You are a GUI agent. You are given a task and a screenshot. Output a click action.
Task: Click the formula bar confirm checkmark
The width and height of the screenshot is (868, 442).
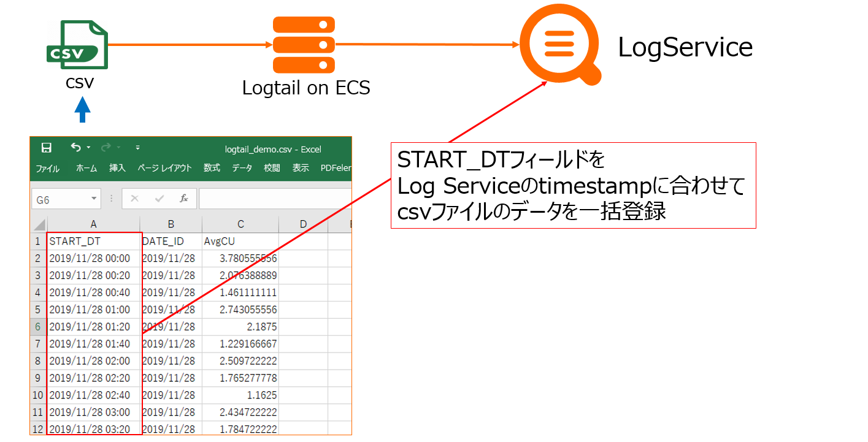click(x=159, y=199)
